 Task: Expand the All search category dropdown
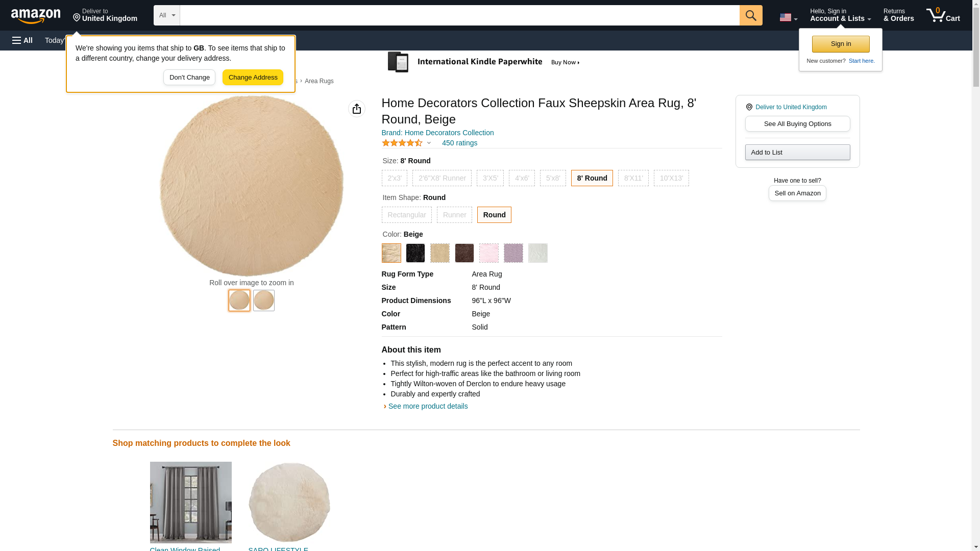point(166,15)
